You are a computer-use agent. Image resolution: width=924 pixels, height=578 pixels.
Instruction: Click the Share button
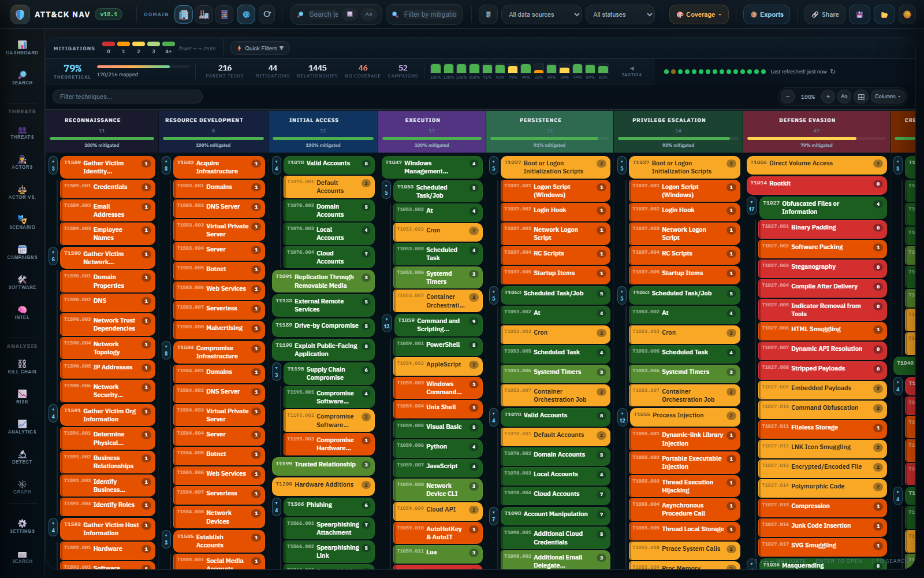point(825,14)
